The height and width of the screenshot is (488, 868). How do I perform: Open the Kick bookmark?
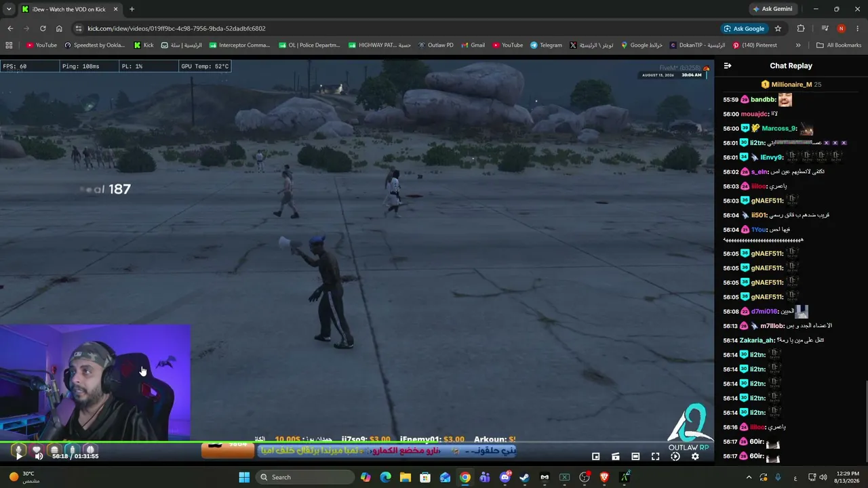[144, 45]
